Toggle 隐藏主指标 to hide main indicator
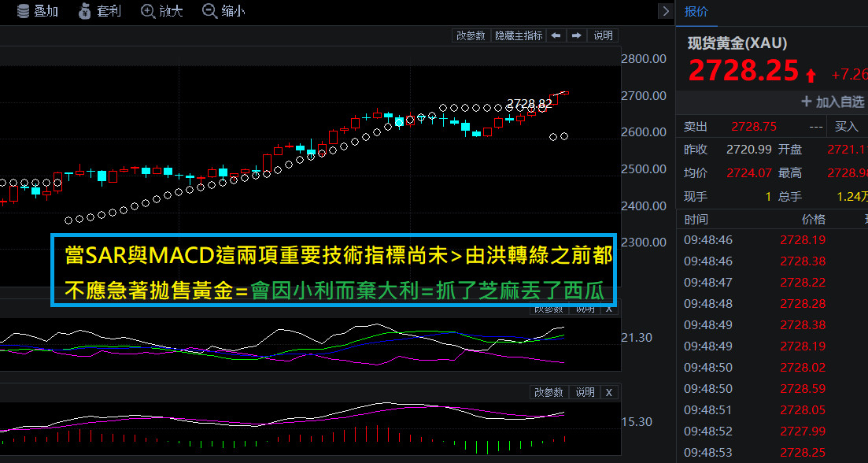The height and width of the screenshot is (463, 868). [x=518, y=35]
